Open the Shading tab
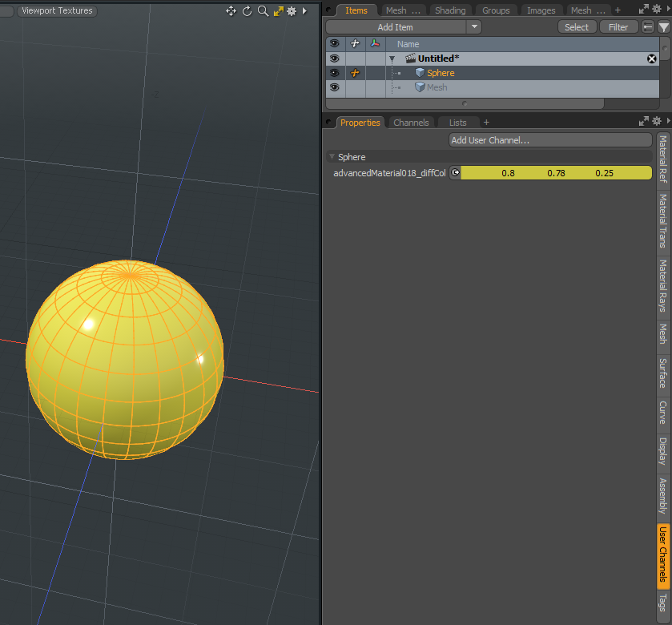Image resolution: width=672 pixels, height=625 pixels. pyautogui.click(x=450, y=10)
